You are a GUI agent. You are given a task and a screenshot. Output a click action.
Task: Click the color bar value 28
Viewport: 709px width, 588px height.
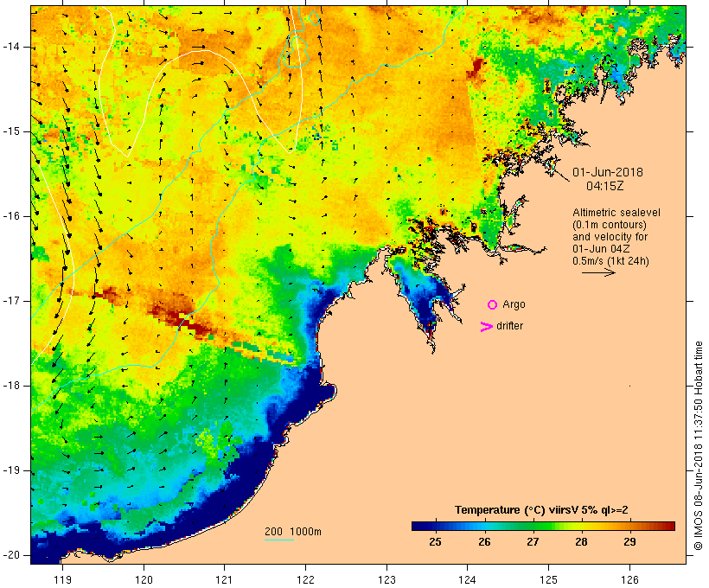pos(581,542)
